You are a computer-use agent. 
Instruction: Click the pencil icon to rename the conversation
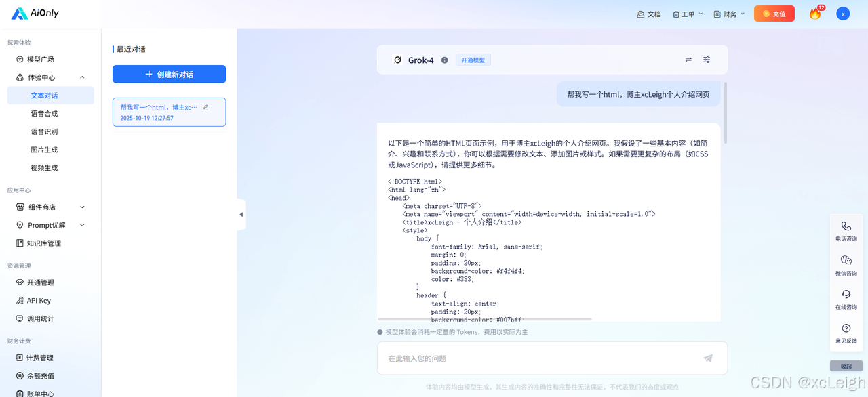(205, 106)
